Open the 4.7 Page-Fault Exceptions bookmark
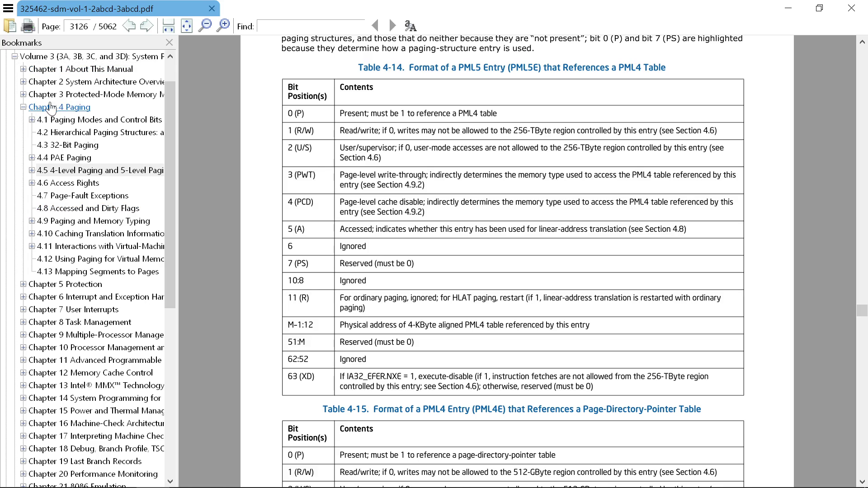 tap(83, 196)
